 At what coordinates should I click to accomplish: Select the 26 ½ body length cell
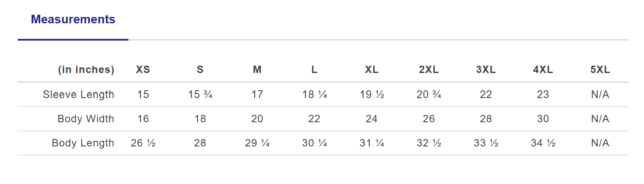pyautogui.click(x=143, y=143)
